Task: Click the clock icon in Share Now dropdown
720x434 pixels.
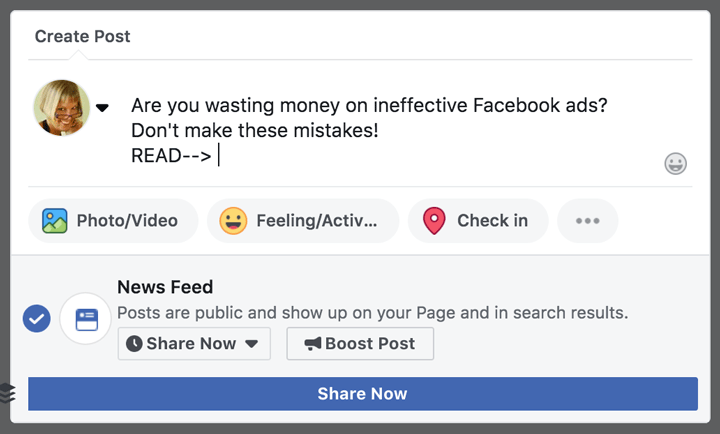Action: tap(134, 344)
